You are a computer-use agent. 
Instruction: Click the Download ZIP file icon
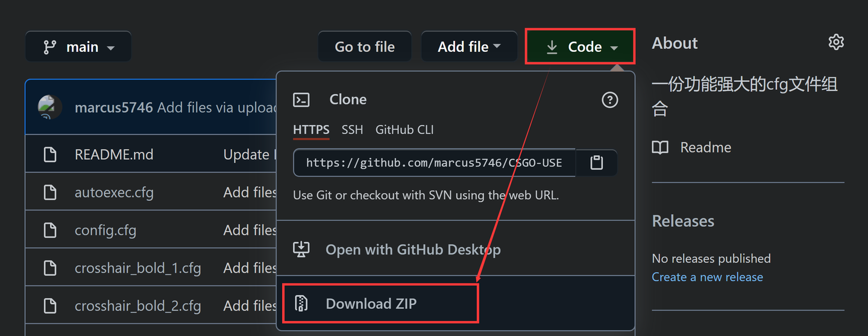tap(301, 303)
